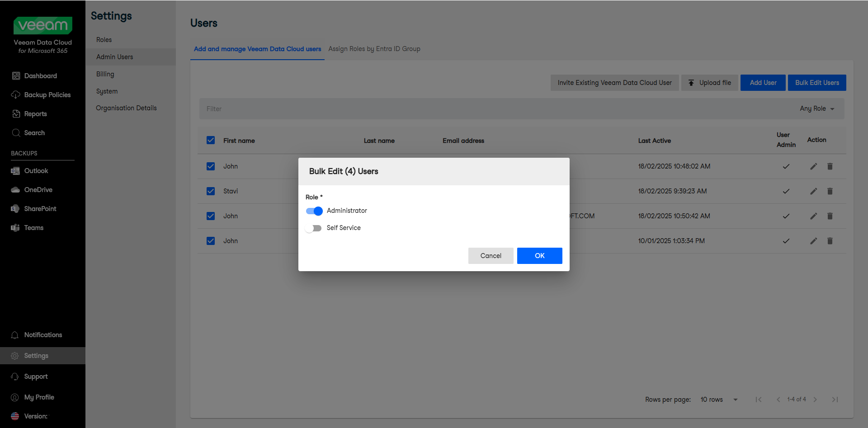Viewport: 868px width, 428px height.
Task: Uncheck checkbox for John active 10:48:02 AM
Action: [x=211, y=166]
